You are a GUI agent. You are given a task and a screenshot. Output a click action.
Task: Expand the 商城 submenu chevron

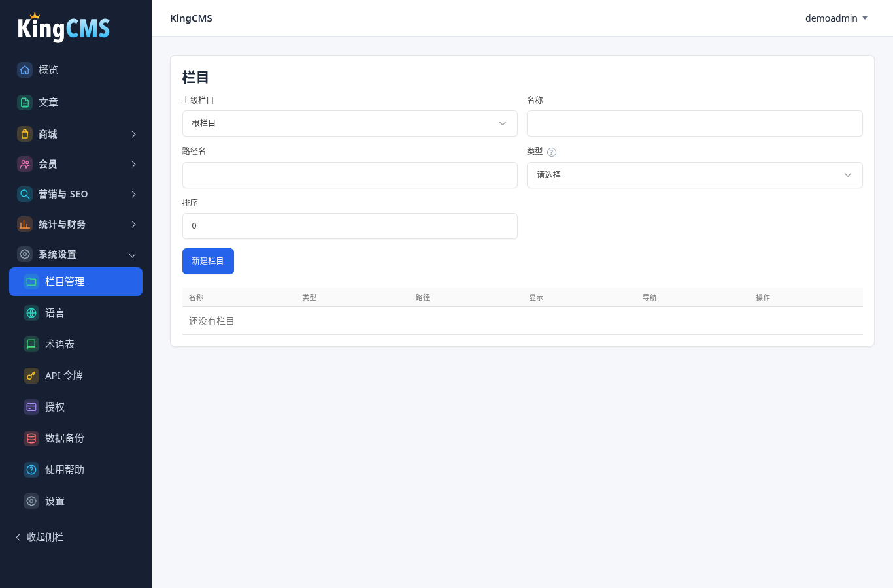[133, 134]
